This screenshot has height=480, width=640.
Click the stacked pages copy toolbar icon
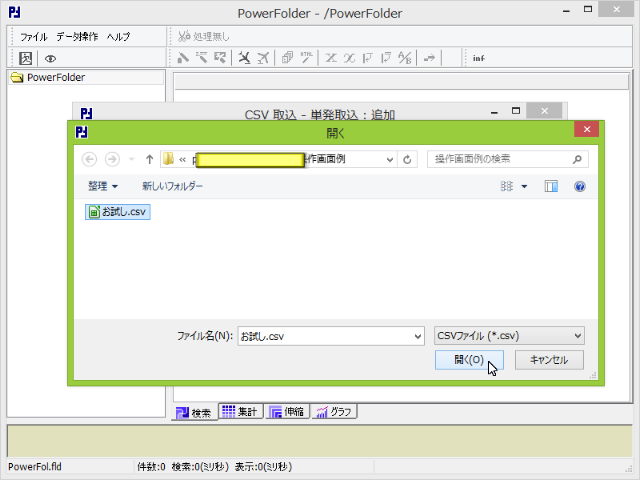click(x=287, y=58)
